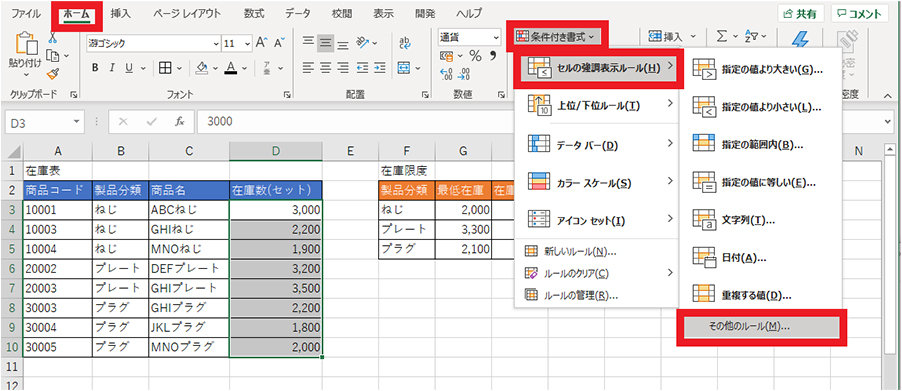Click the paste clipboard icon
This screenshot has width=902, height=391.
coord(26,43)
